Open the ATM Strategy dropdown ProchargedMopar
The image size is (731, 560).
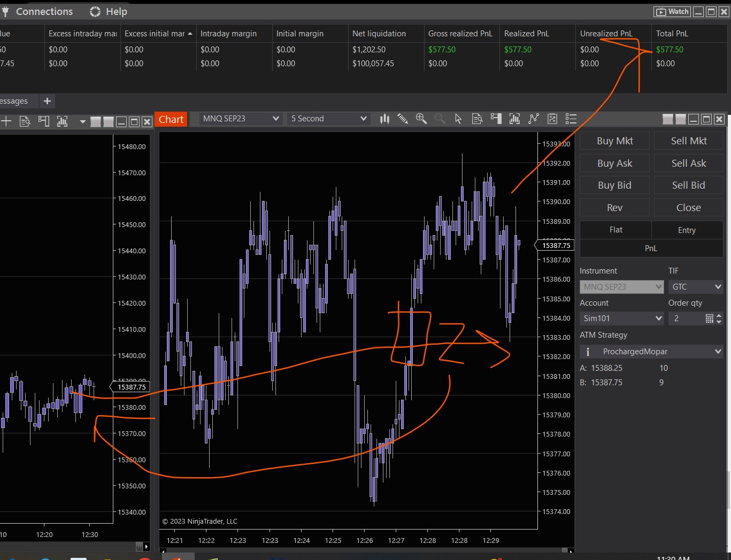[x=651, y=352]
